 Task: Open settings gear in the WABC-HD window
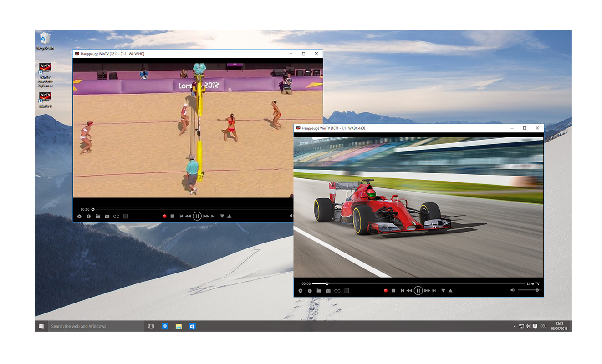[300, 291]
